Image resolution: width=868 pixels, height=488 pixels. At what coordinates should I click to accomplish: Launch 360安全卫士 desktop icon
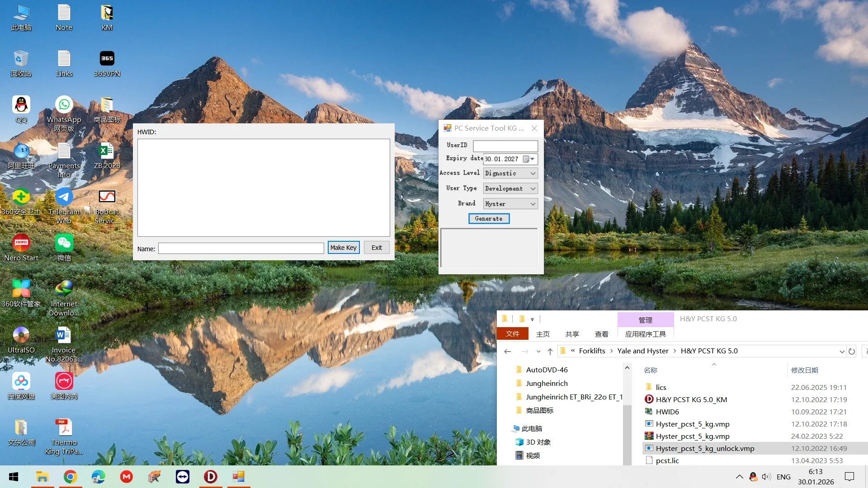(21, 202)
